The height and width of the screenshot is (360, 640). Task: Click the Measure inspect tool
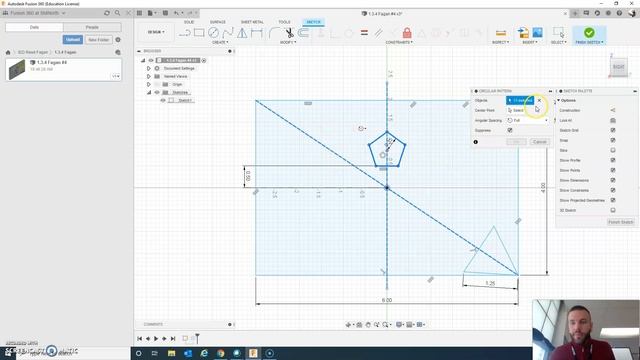coord(501,33)
